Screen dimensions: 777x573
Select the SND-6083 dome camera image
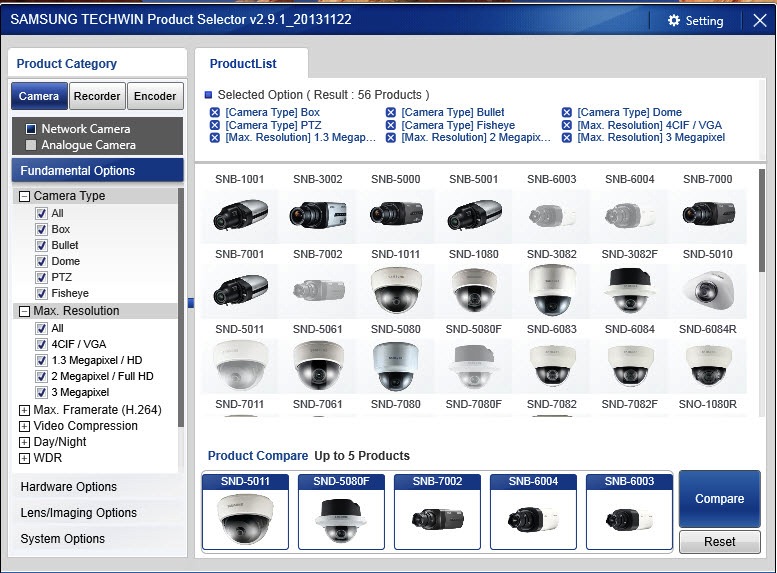pyautogui.click(x=552, y=366)
